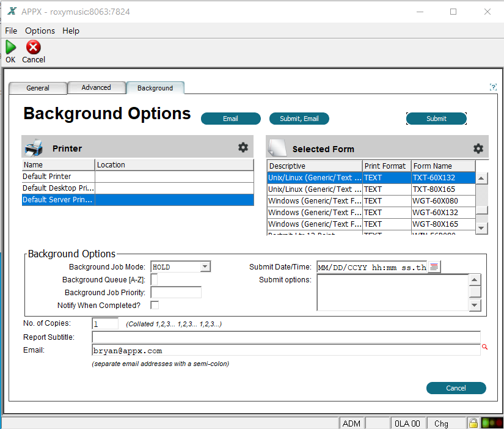Switch to the Advanced tab
This screenshot has height=429, width=504.
click(96, 87)
